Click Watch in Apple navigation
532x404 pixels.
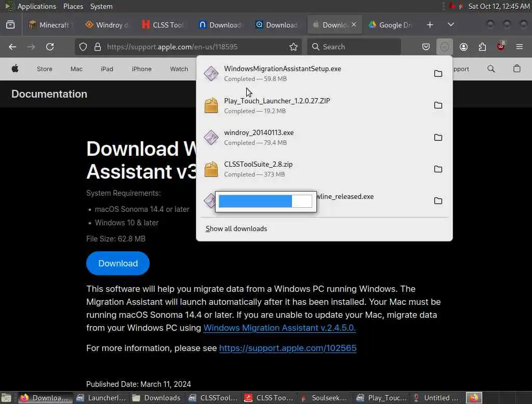(179, 69)
